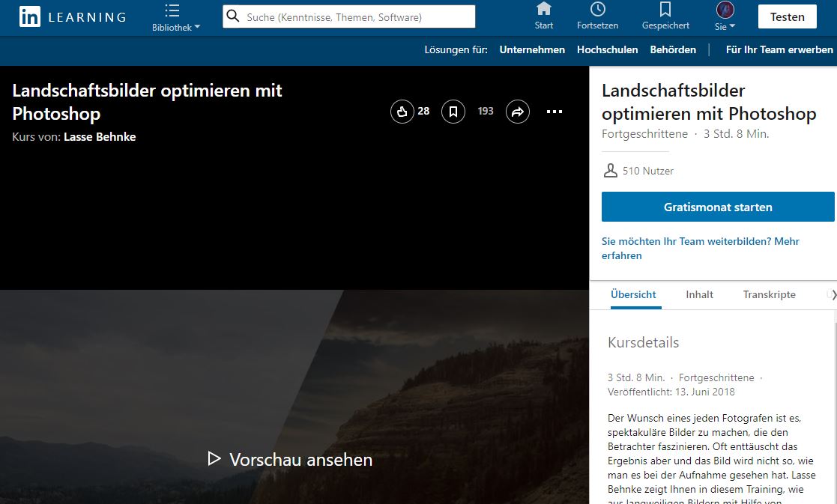The height and width of the screenshot is (504, 837).
Task: Switch to the Inhalt tab
Action: coord(699,294)
